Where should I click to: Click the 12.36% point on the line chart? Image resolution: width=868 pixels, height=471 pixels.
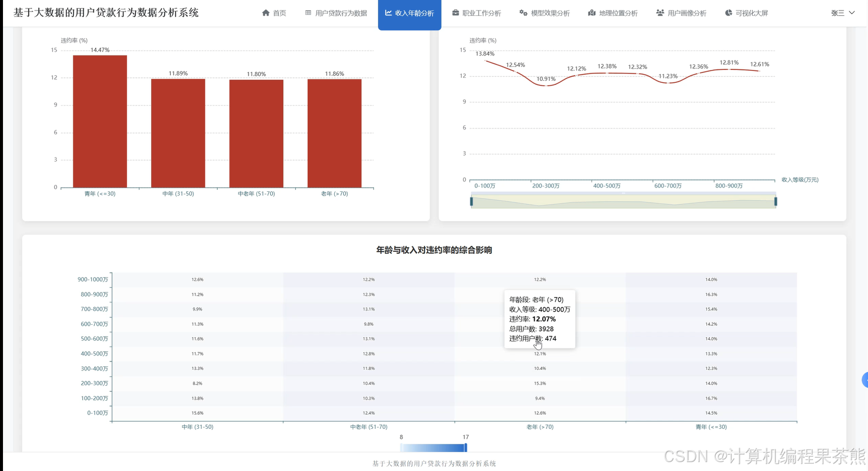click(698, 73)
